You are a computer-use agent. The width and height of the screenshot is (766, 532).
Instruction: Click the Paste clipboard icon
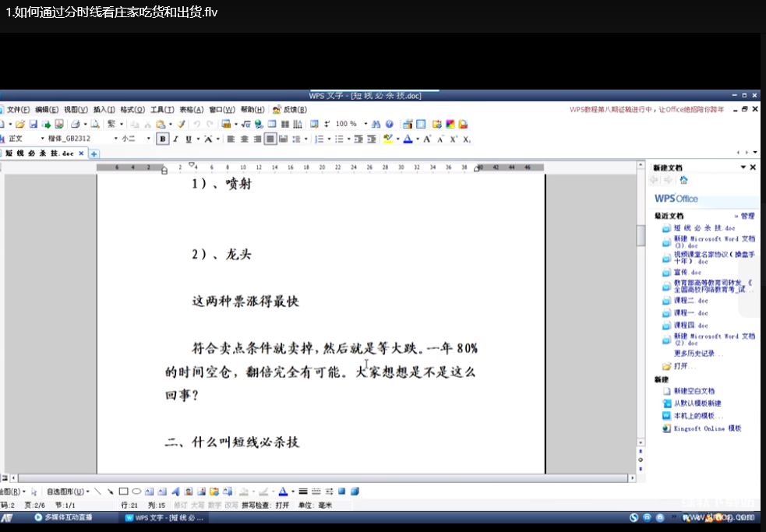pos(161,124)
